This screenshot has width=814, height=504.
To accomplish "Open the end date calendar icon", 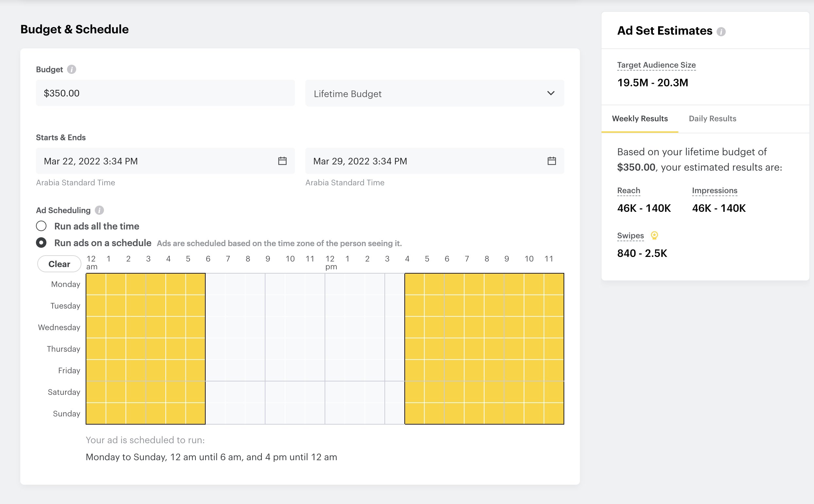I will click(552, 161).
